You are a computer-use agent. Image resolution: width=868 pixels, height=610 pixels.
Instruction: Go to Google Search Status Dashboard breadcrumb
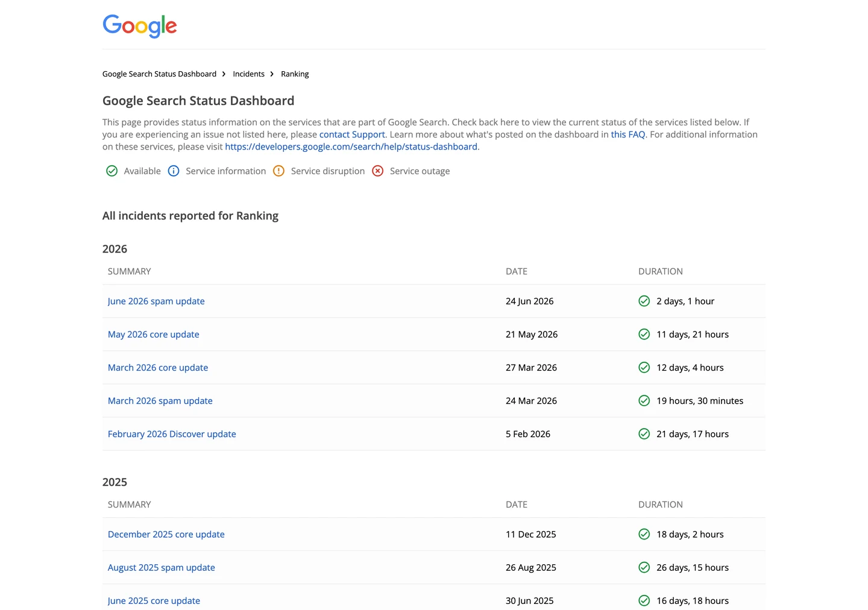pyautogui.click(x=159, y=74)
